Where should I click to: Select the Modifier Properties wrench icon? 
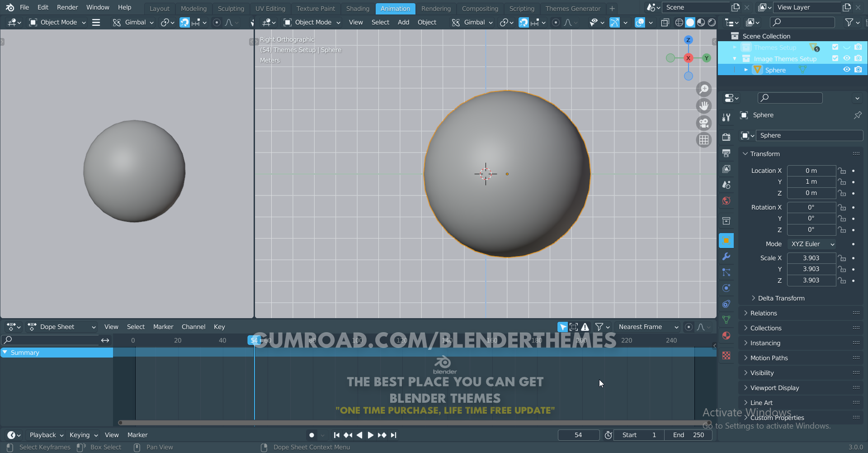tap(726, 257)
